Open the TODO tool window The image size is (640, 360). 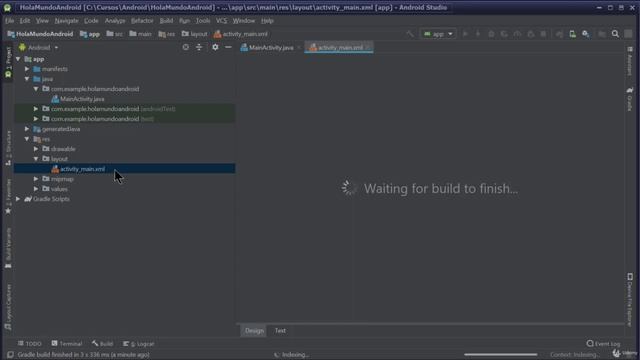29,344
